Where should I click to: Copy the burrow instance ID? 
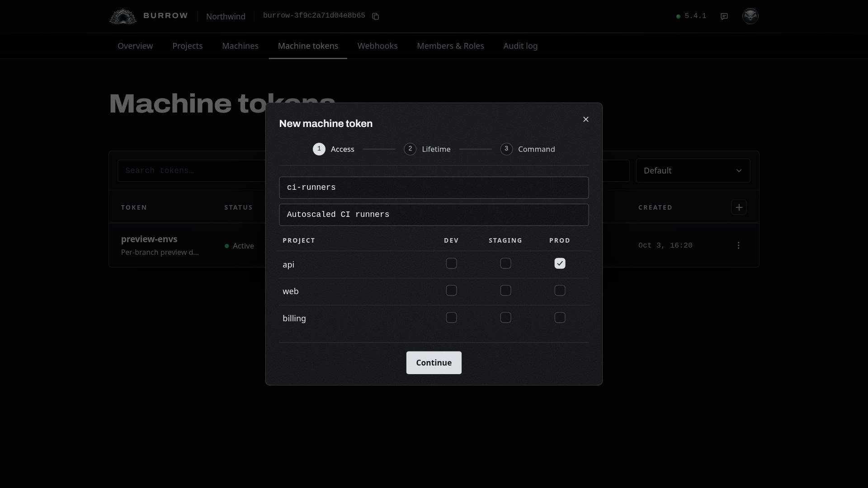(375, 16)
